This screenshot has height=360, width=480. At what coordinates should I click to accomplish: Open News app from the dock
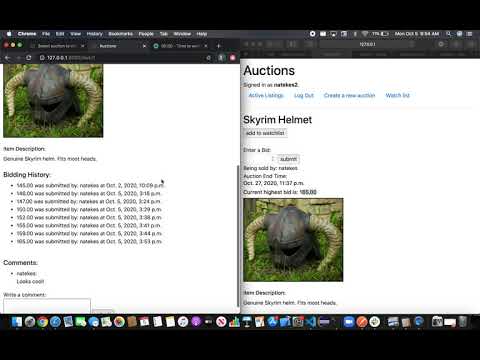click(x=221, y=322)
